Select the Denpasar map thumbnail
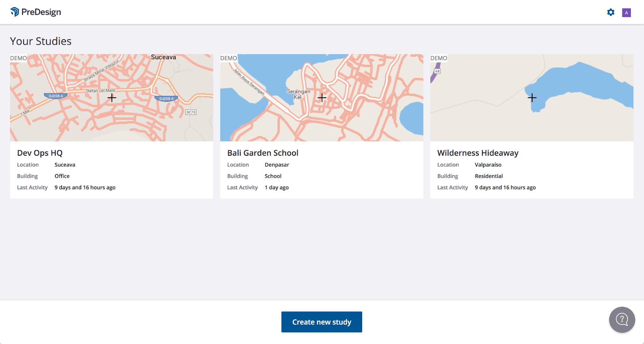This screenshot has height=344, width=644. point(322,98)
